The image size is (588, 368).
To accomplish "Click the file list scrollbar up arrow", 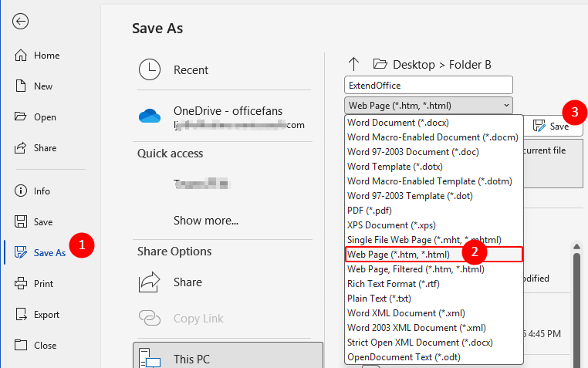I will 576,246.
